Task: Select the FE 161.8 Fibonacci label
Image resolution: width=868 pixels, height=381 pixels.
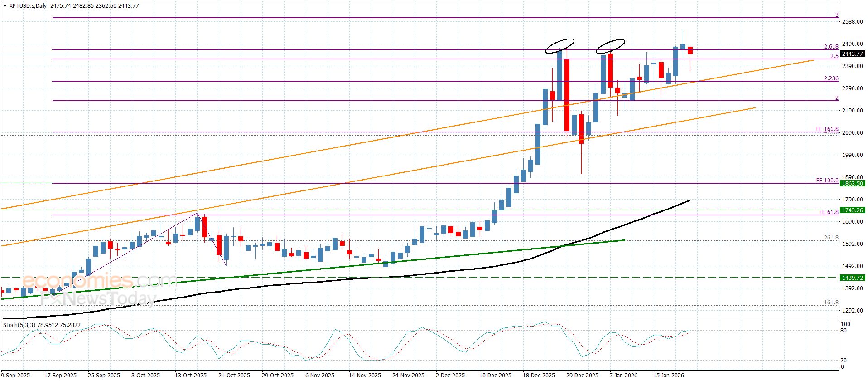Action: click(x=827, y=129)
